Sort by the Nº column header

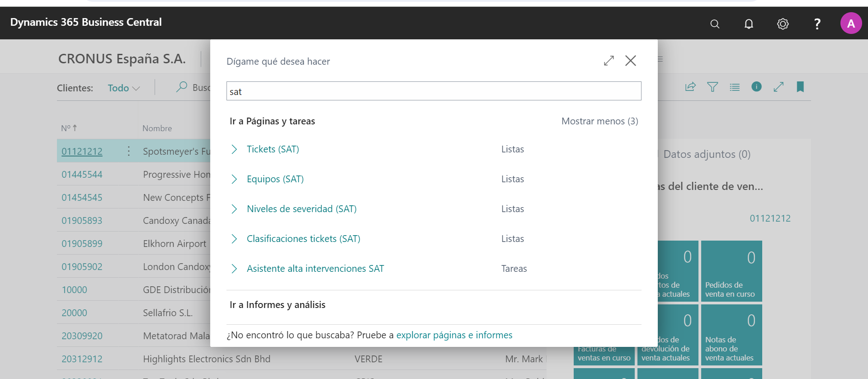coord(69,128)
